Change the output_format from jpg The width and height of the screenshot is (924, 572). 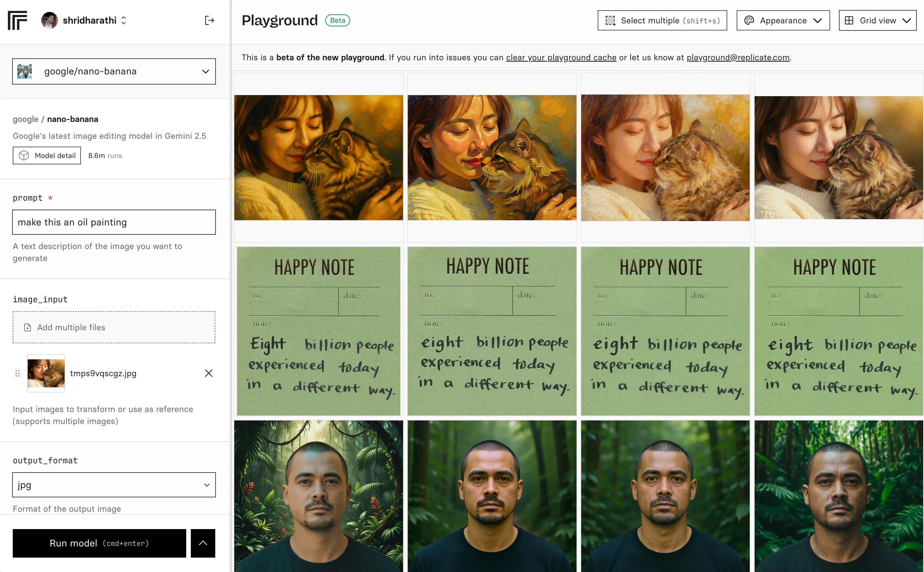click(113, 485)
